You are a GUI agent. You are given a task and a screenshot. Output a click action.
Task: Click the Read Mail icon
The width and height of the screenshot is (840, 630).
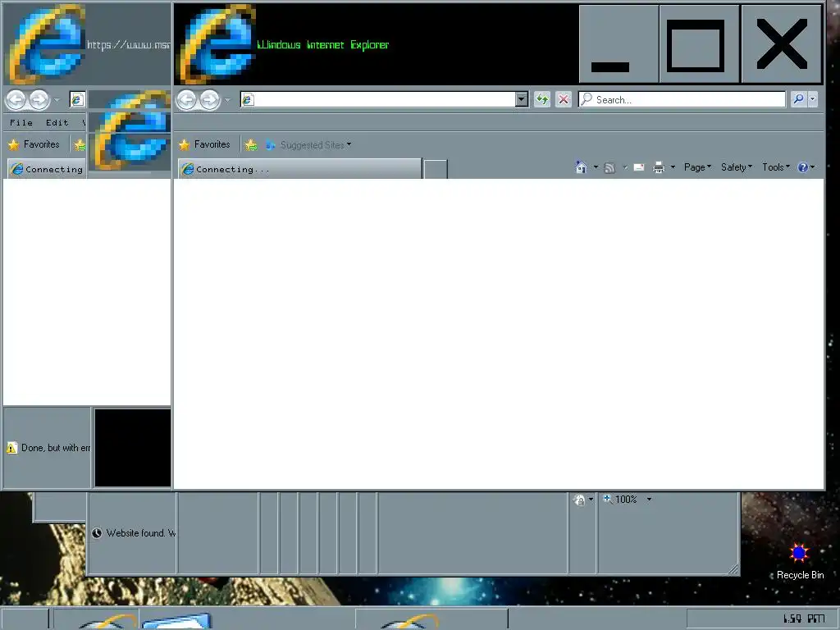coord(639,167)
